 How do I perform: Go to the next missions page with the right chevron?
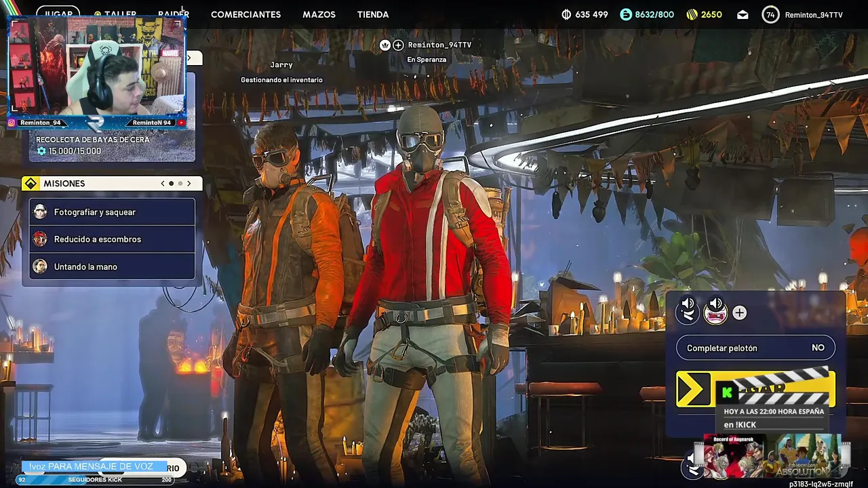pyautogui.click(x=189, y=184)
